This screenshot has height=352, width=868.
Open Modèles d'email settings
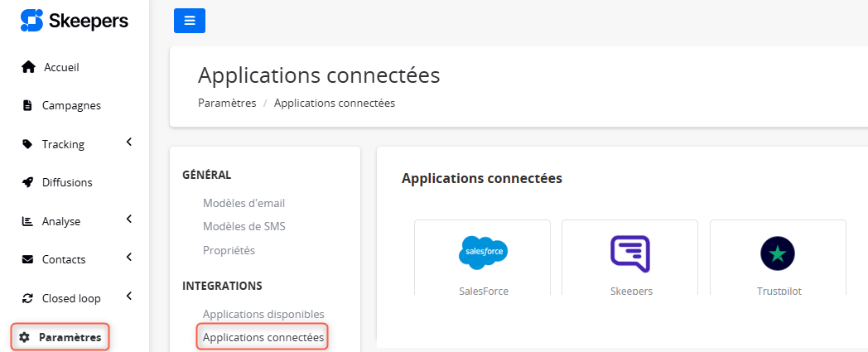244,203
